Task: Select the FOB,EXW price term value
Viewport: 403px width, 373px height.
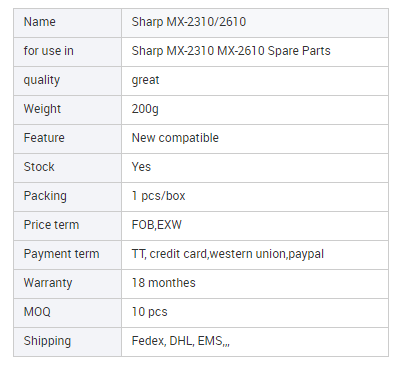Action: 157,225
